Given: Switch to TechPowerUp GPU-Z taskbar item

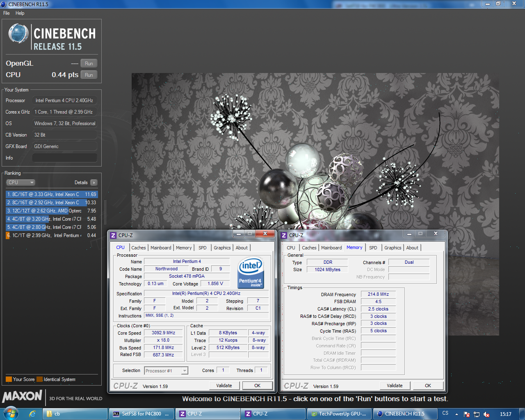Looking at the screenshot, I should pyautogui.click(x=339, y=414).
